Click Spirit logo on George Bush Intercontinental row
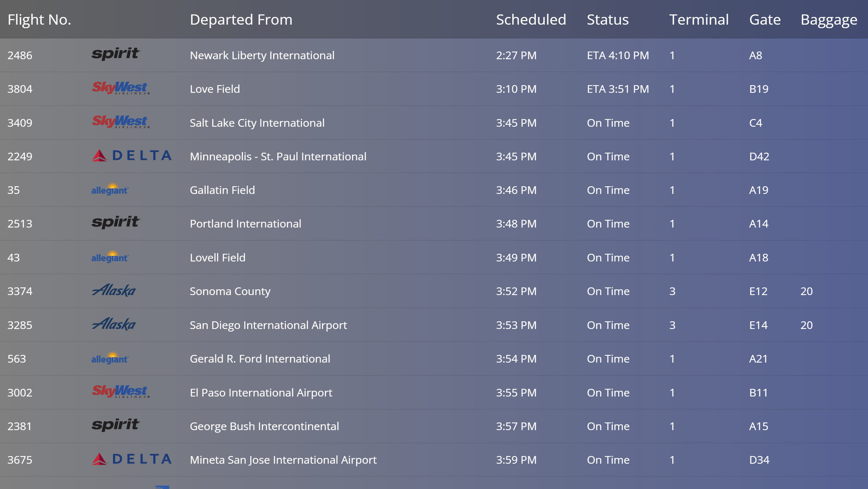Image resolution: width=868 pixels, height=489 pixels. [115, 425]
